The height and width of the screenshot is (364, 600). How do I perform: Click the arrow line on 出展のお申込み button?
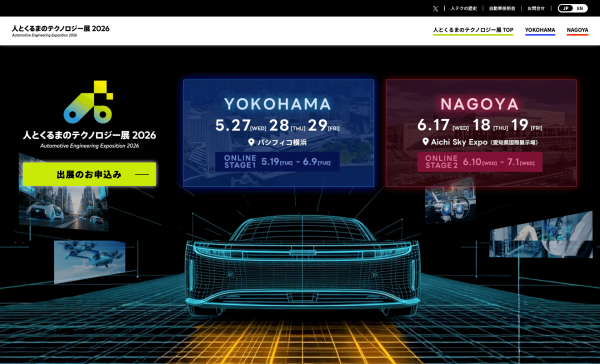tap(142, 175)
